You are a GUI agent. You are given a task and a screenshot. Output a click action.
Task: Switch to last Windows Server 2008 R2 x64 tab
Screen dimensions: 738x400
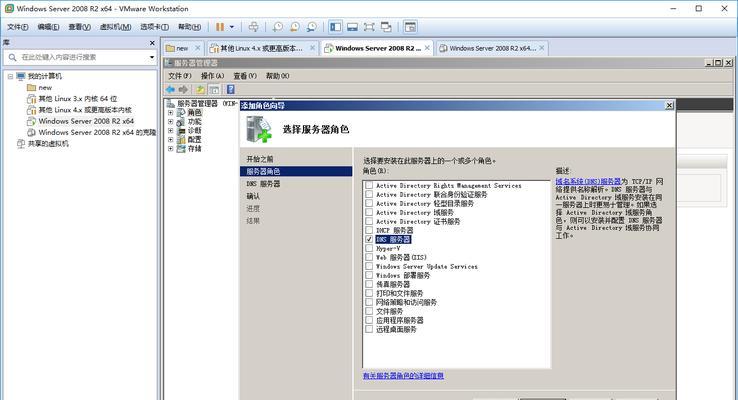pos(492,48)
